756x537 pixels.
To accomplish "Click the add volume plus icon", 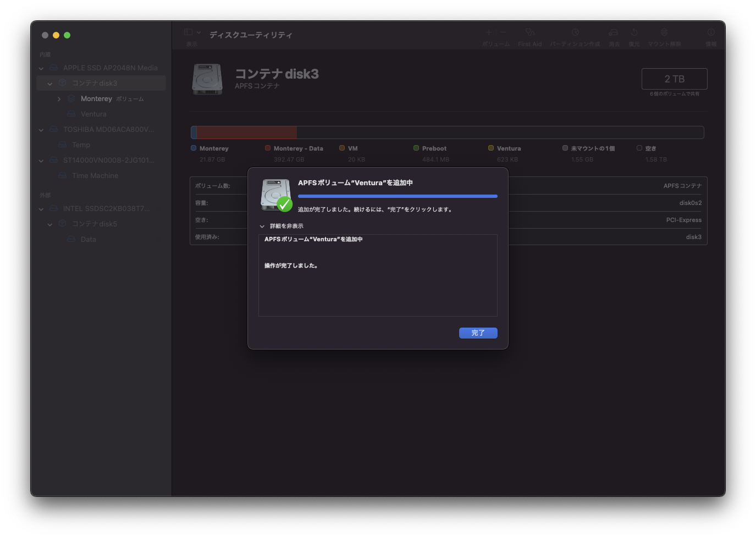I will tap(489, 32).
